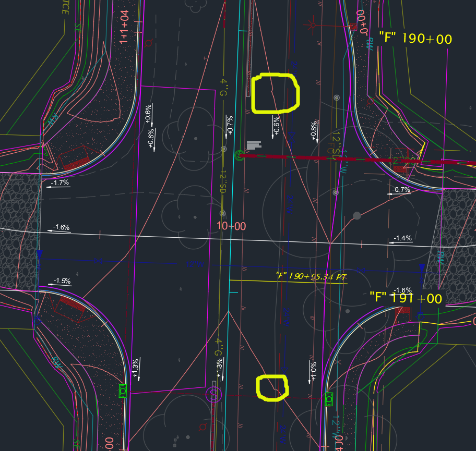Select the green utility box symbol at bottom right
476x451 pixels.
(x=329, y=399)
